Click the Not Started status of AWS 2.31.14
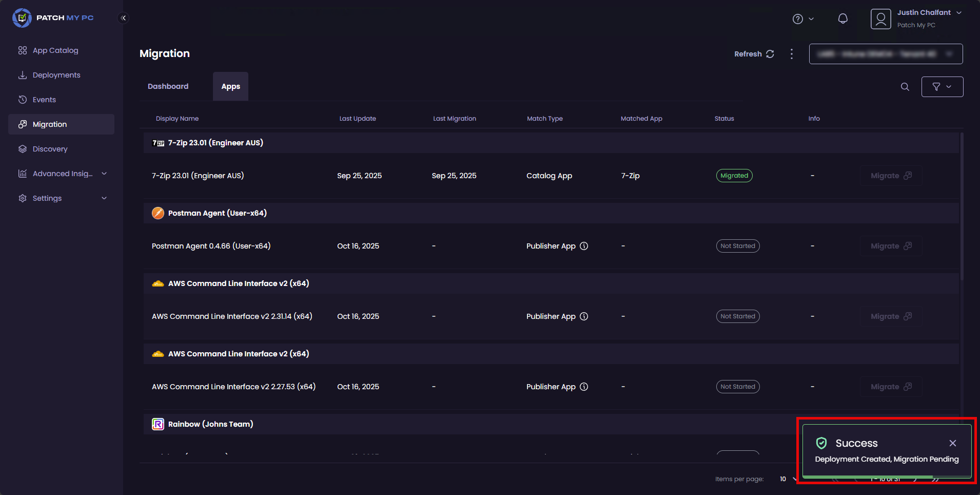Viewport: 980px width, 495px height. pyautogui.click(x=738, y=316)
